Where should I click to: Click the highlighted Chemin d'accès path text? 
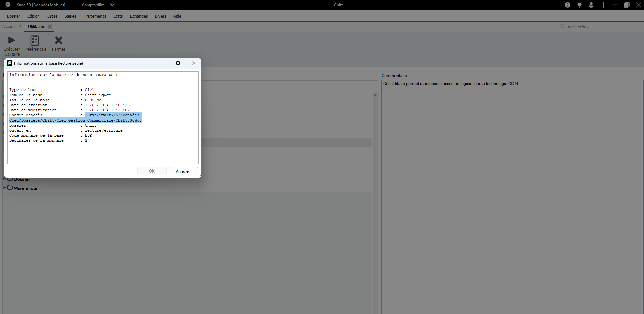76,118
